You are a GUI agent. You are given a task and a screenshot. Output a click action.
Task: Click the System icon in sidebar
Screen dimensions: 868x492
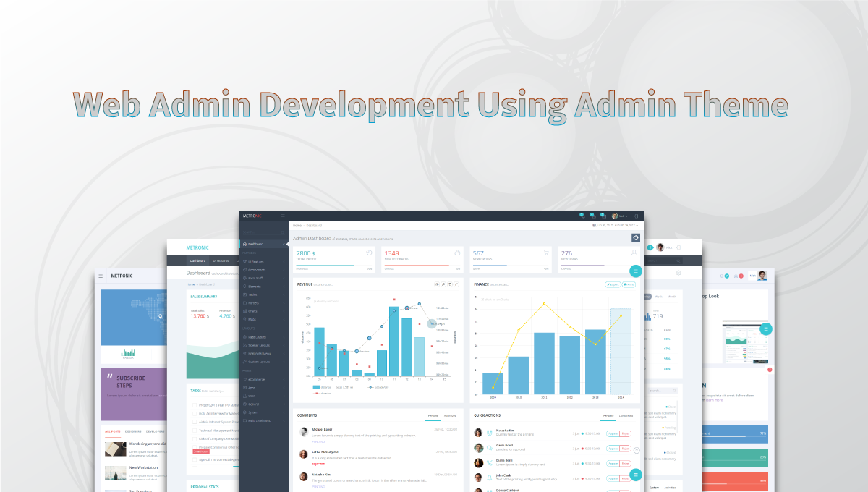244,412
